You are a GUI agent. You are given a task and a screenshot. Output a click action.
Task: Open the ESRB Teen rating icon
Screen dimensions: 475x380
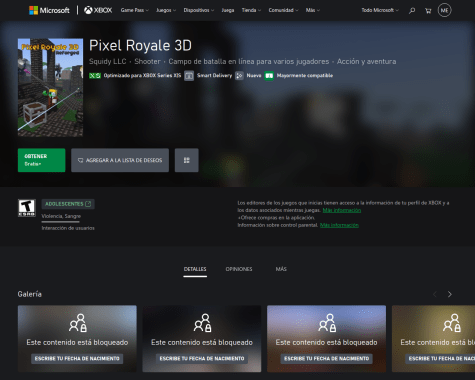(x=27, y=208)
